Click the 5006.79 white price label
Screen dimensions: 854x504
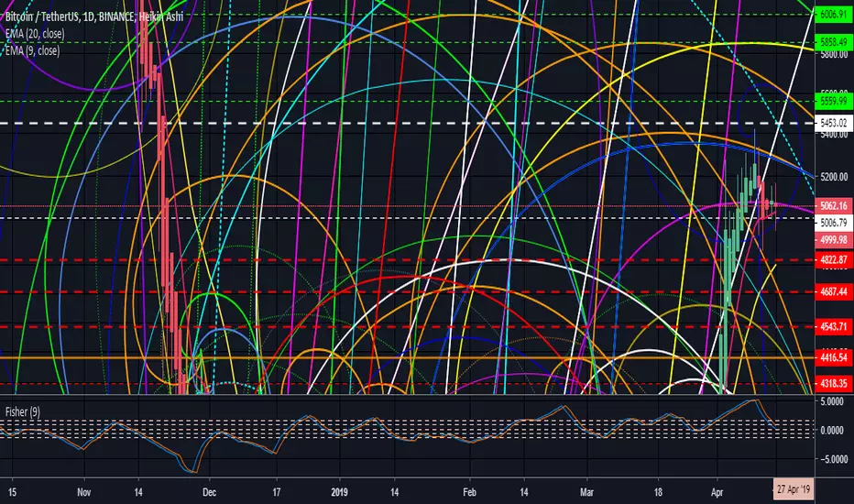pyautogui.click(x=833, y=223)
